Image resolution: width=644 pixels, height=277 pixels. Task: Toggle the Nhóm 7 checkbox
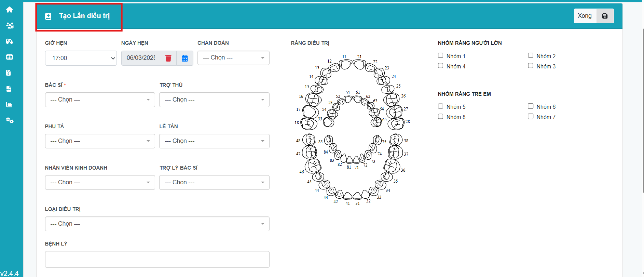tap(531, 117)
